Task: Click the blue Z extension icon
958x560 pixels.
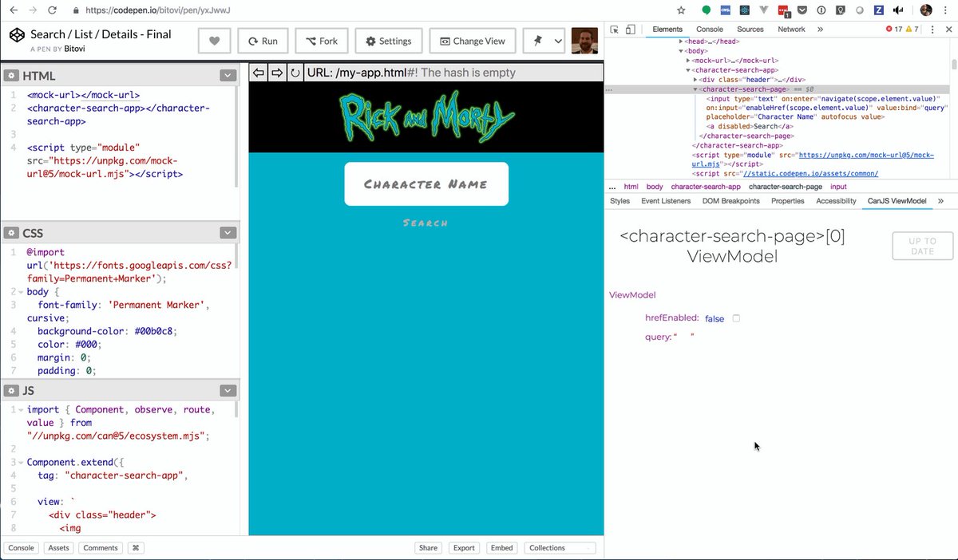Action: pos(879,10)
